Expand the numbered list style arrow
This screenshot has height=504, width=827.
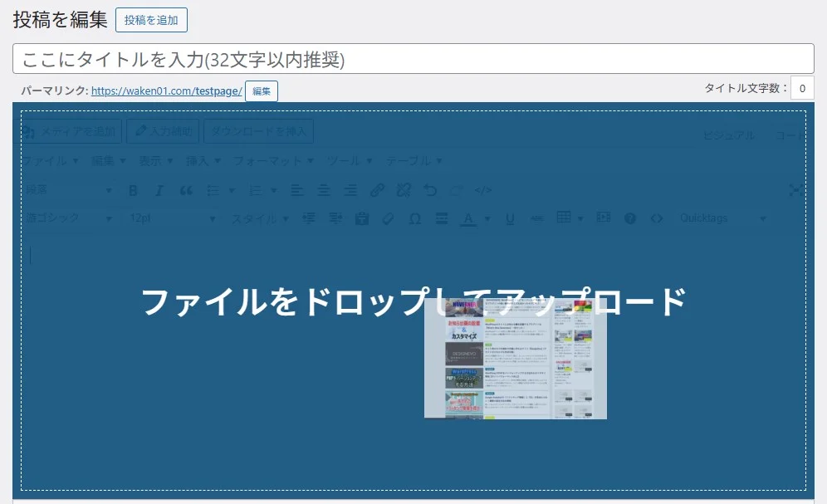pyautogui.click(x=274, y=190)
